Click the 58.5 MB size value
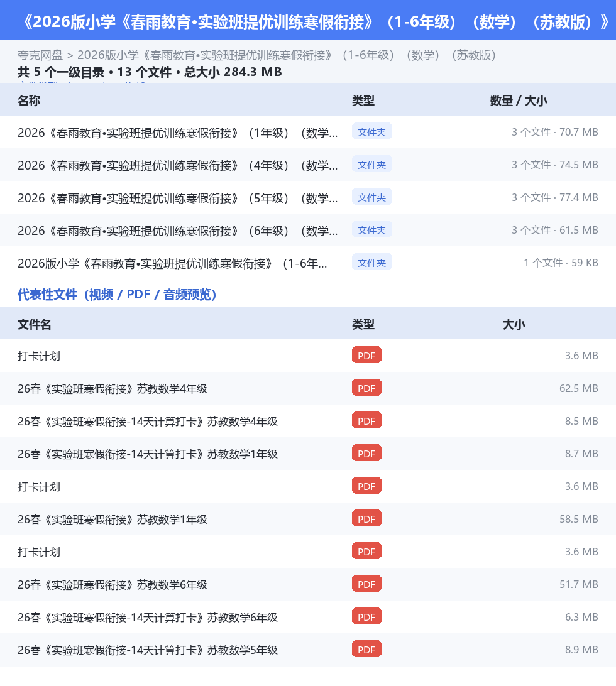The width and height of the screenshot is (616, 686). (579, 519)
